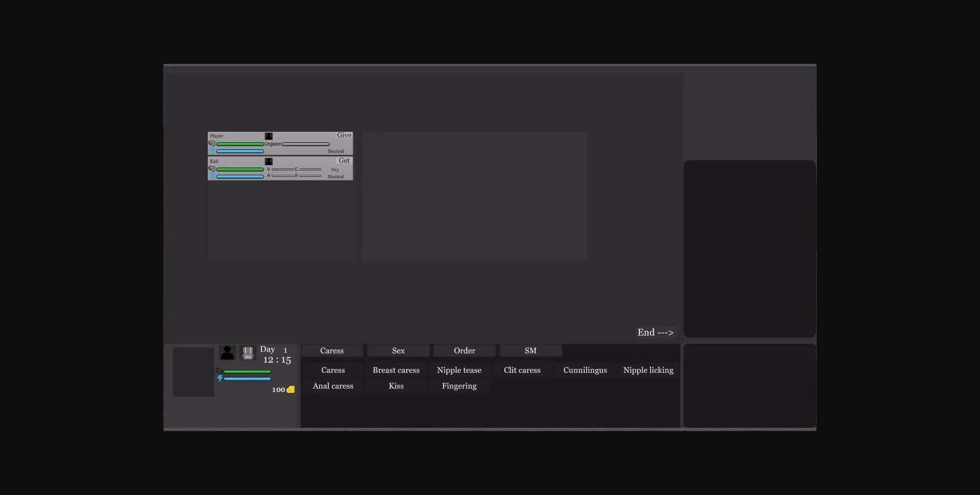
Task: Switch to the Order category tab
Action: click(x=464, y=351)
